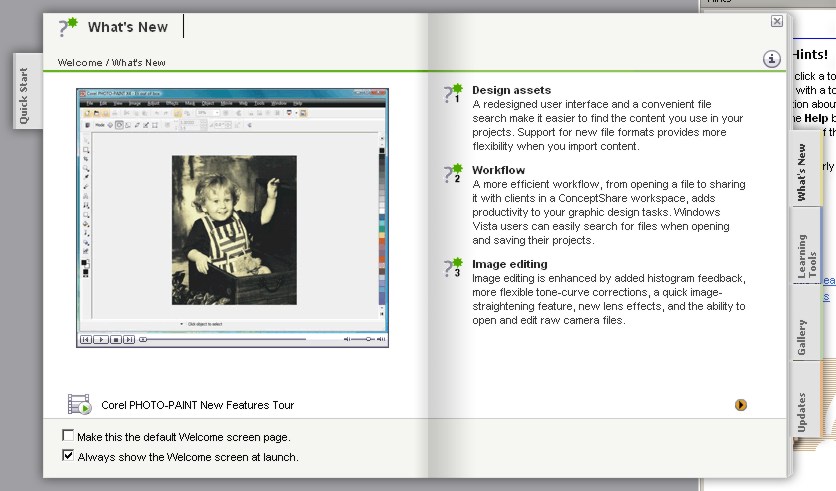Click the Image editing number 3 icon
This screenshot has width=836, height=491.
point(453,267)
